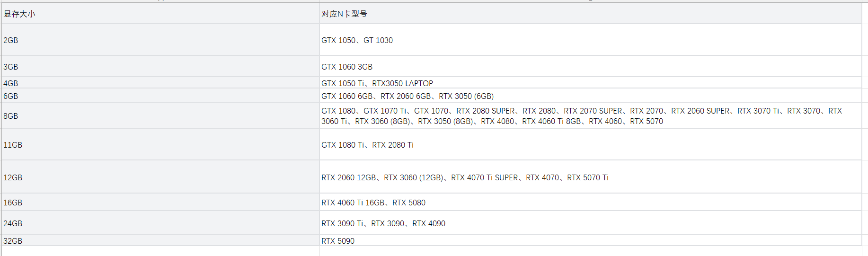The image size is (868, 256).
Task: Click the 16GB memory size cell
Action: pos(160,202)
